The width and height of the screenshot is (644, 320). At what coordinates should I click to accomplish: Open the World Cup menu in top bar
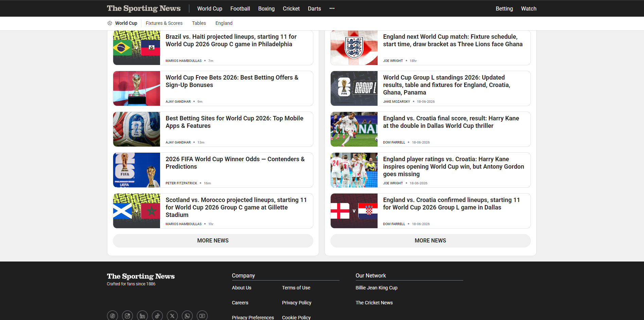coord(210,9)
